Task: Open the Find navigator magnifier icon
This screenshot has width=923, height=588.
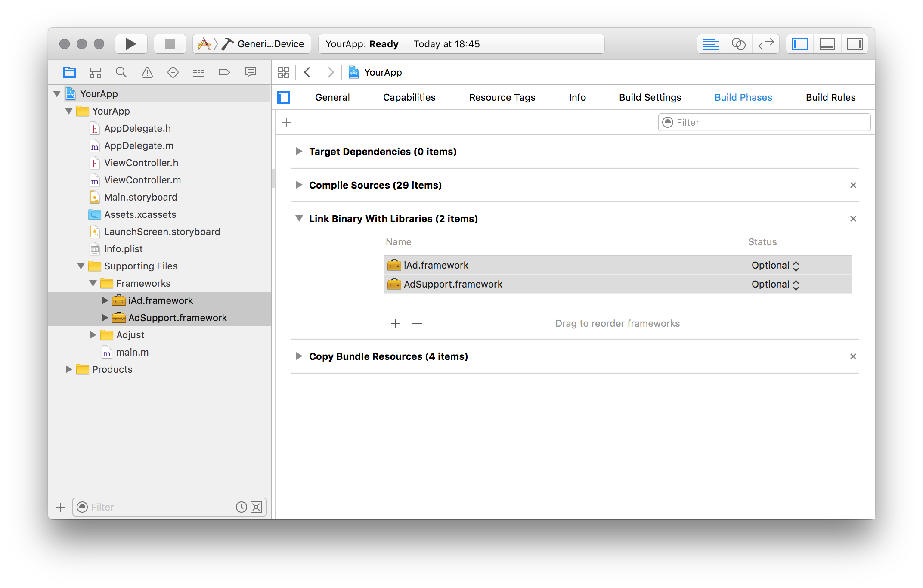Action: tap(121, 72)
